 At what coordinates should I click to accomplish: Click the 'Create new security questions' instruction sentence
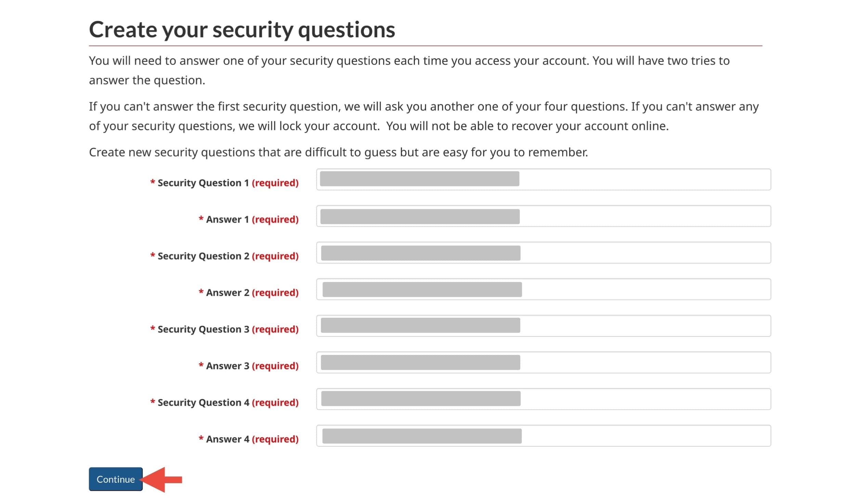338,152
